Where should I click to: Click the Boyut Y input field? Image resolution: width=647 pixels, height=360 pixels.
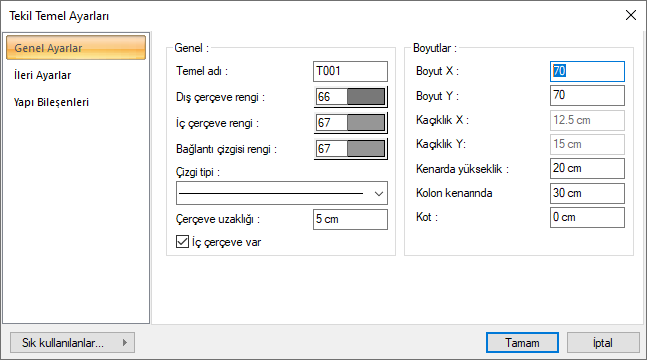[587, 95]
